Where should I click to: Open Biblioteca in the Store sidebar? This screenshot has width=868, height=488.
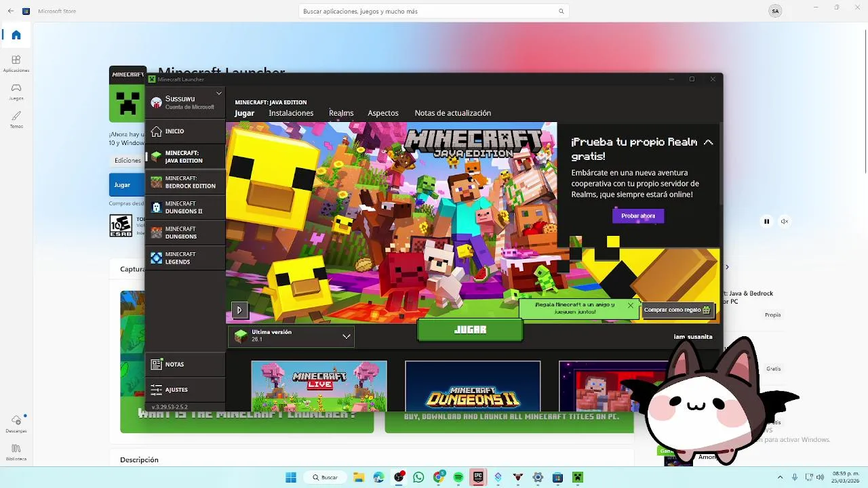tap(16, 452)
